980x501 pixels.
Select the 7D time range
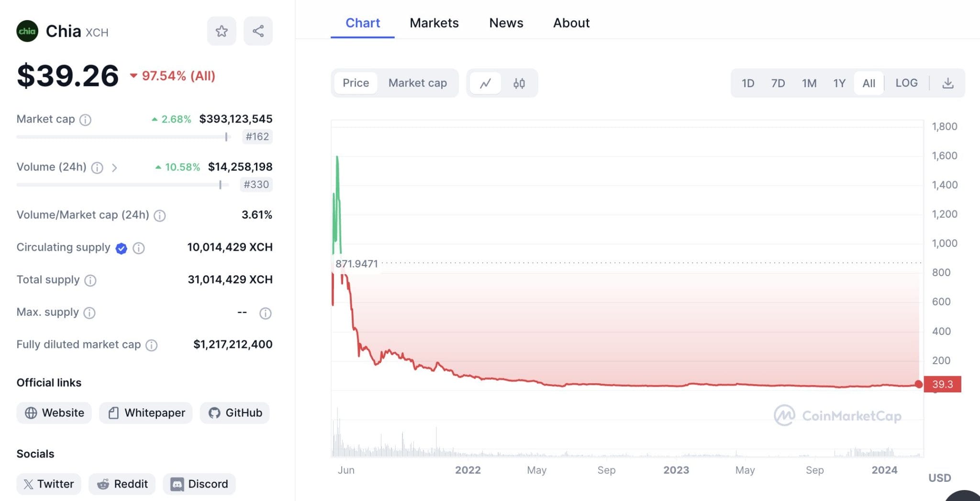coord(778,83)
